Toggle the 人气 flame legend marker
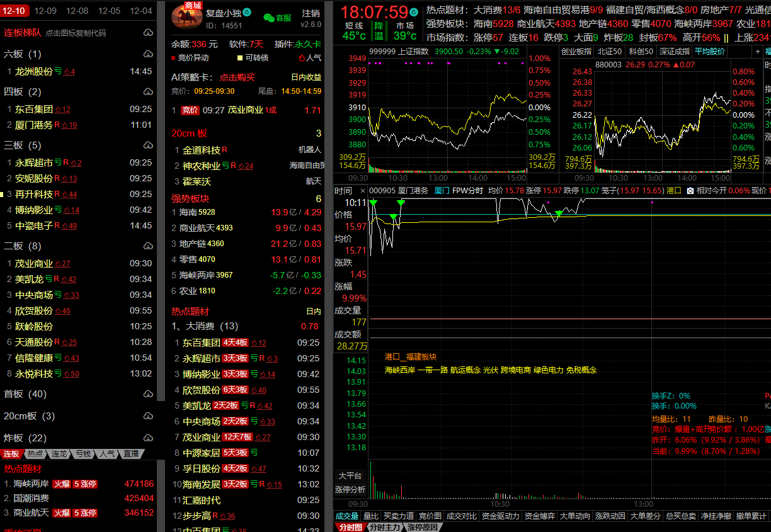 (301, 58)
